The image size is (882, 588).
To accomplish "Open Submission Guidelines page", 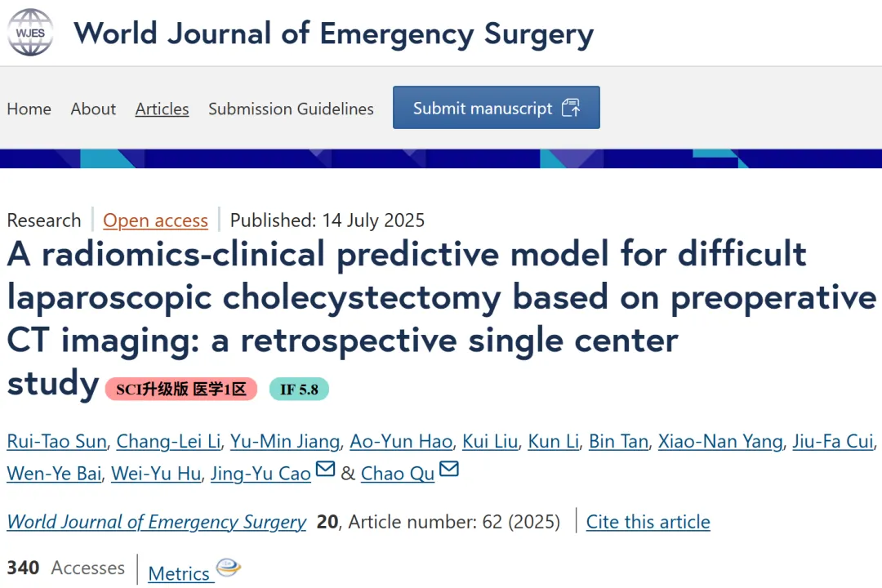I will tap(291, 109).
